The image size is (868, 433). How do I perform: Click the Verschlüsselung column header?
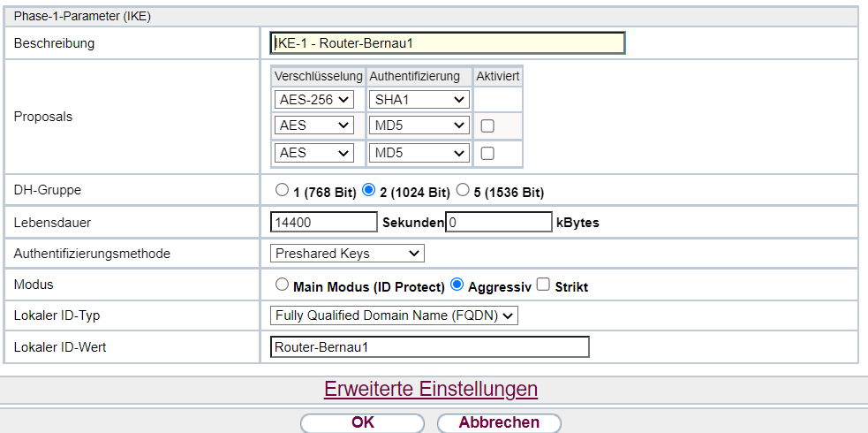[318, 76]
